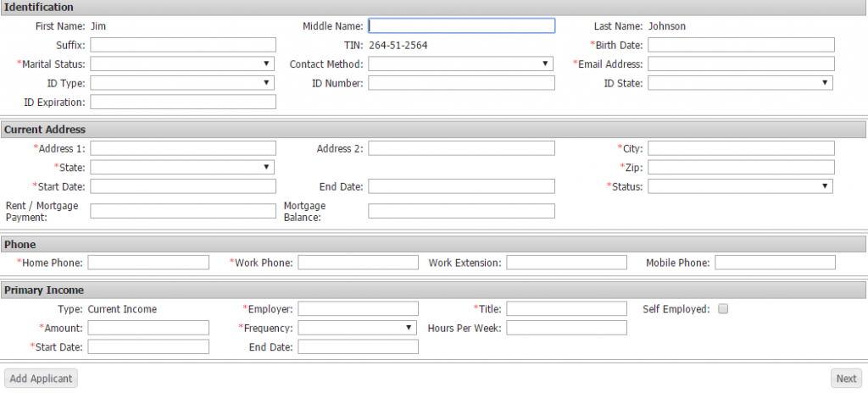Expand the address Status dropdown
The image size is (868, 393).
[741, 186]
